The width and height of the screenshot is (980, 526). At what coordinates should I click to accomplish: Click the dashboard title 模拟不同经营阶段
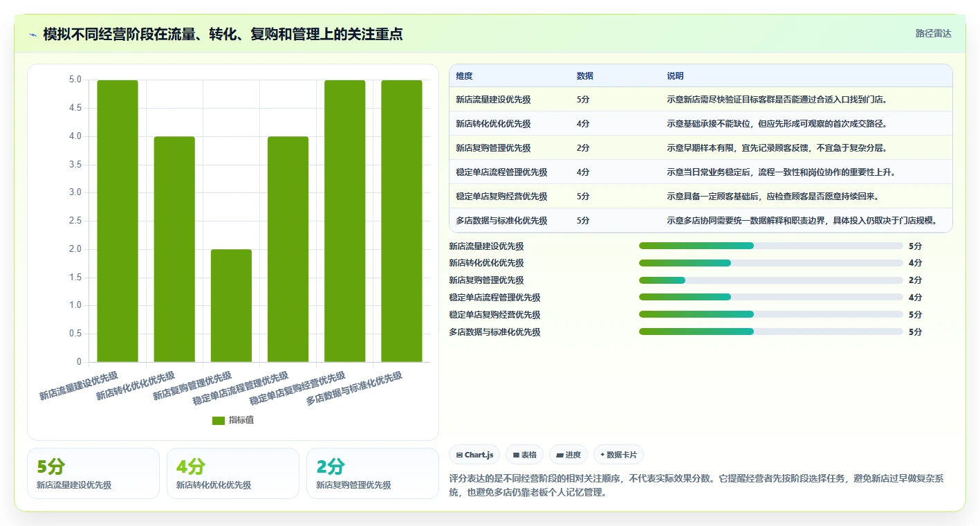tap(223, 34)
